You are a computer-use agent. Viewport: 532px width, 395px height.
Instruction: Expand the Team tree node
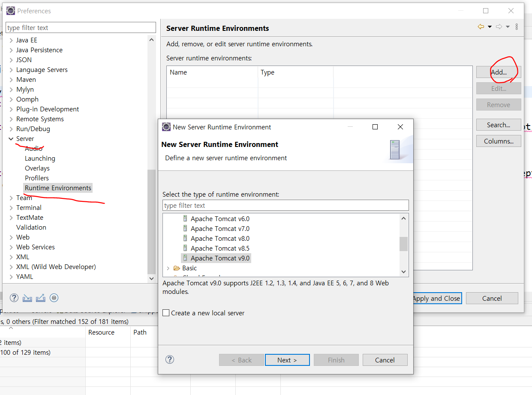coord(11,198)
